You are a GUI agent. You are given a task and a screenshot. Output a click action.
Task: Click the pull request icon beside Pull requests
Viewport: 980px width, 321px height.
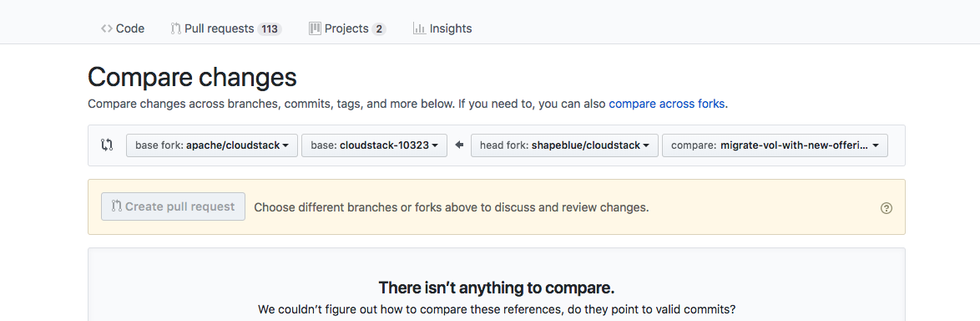[176, 28]
